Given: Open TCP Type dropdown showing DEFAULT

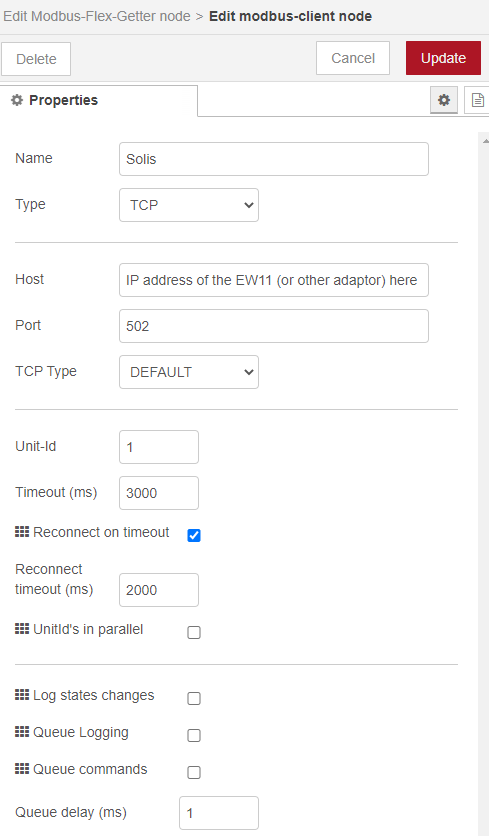Looking at the screenshot, I should tap(189, 372).
